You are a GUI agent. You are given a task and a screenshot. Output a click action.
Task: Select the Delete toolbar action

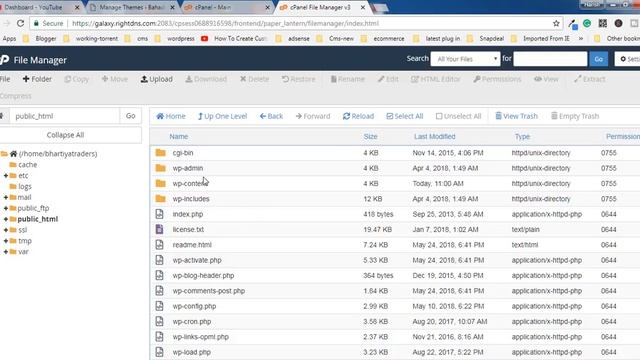[254, 79]
